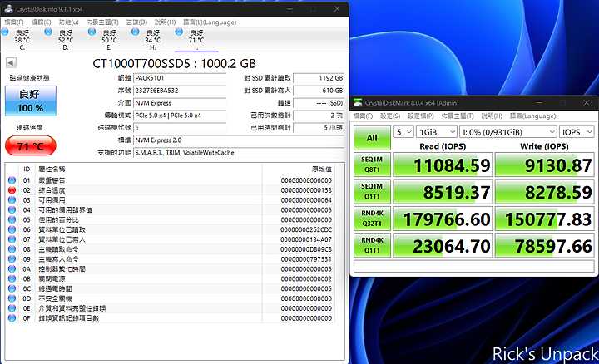
Task: Click the SEQ1M Q8T1 read result 11084.59
Action: tap(443, 165)
